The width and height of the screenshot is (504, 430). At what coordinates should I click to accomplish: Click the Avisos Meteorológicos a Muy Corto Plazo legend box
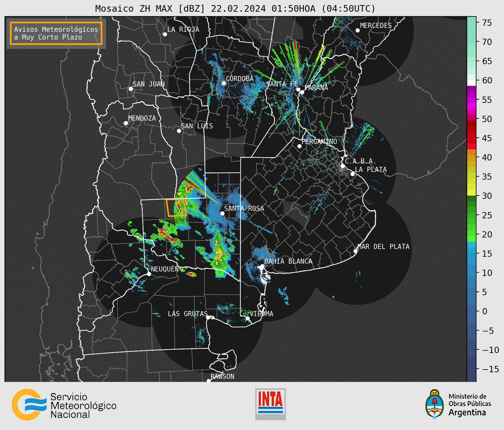[56, 33]
